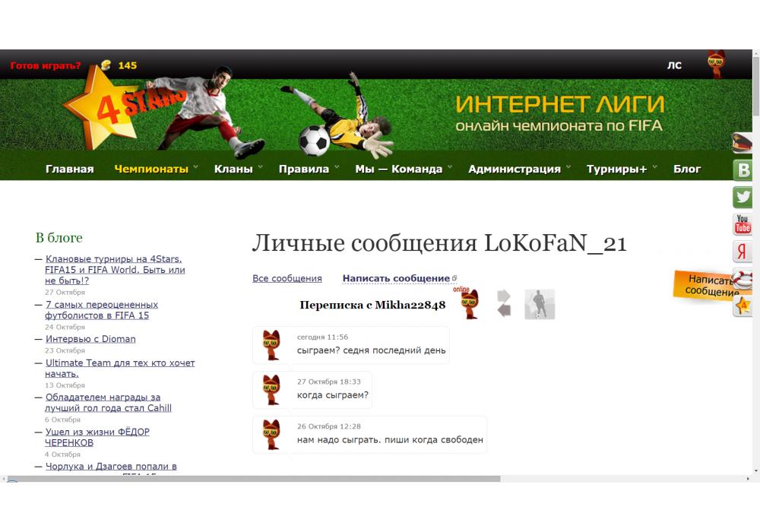
Task: Click the Написать сообщение link
Action: (396, 278)
